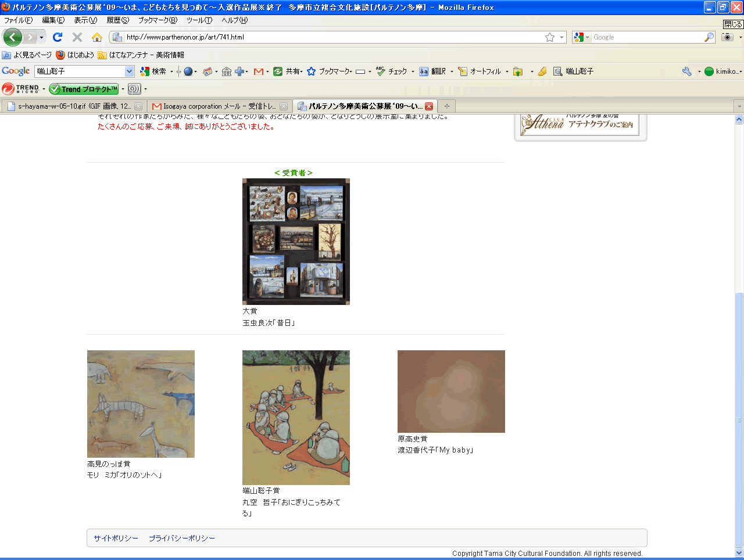Click the 高見のっぽ賞 artwork thumbnail
This screenshot has height=560, width=744.
pyautogui.click(x=141, y=404)
